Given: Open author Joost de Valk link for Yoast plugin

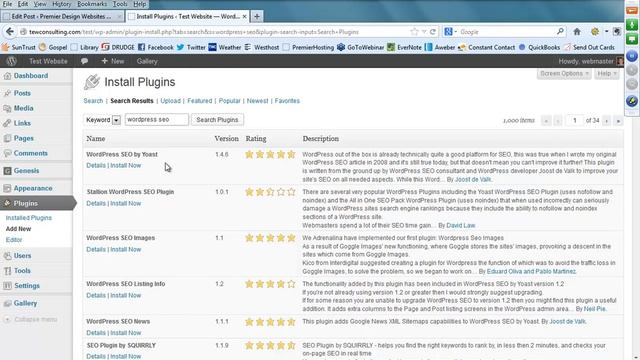Looking at the screenshot, I should tap(473, 180).
